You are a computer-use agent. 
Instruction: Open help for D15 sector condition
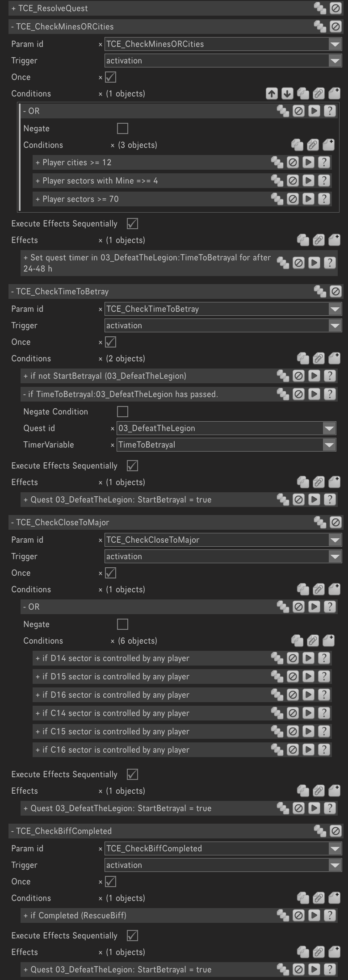324,677
